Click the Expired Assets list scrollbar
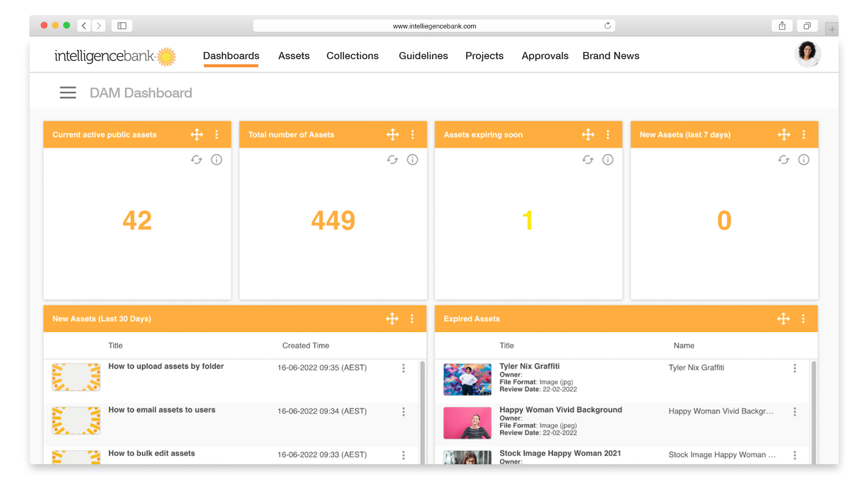 point(814,412)
